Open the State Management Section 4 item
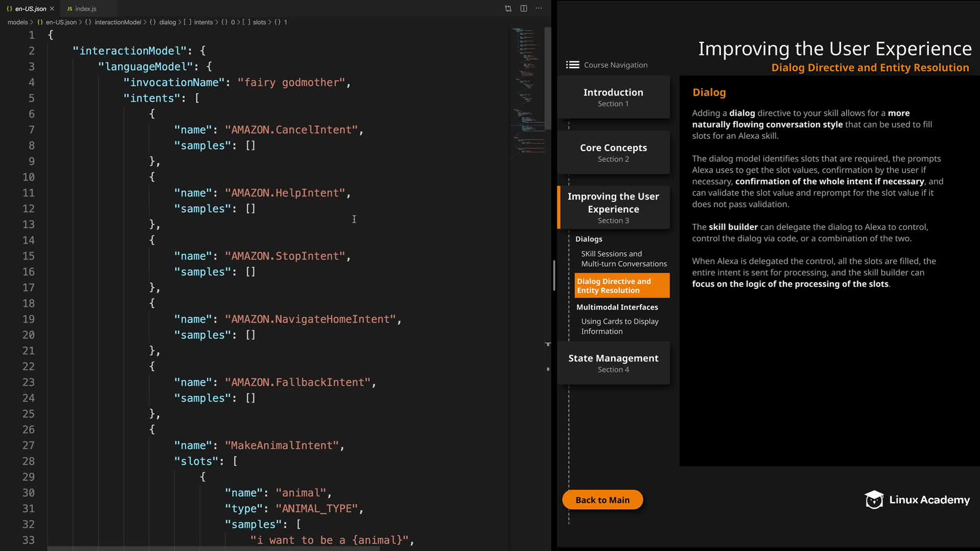980x551 pixels. click(613, 363)
